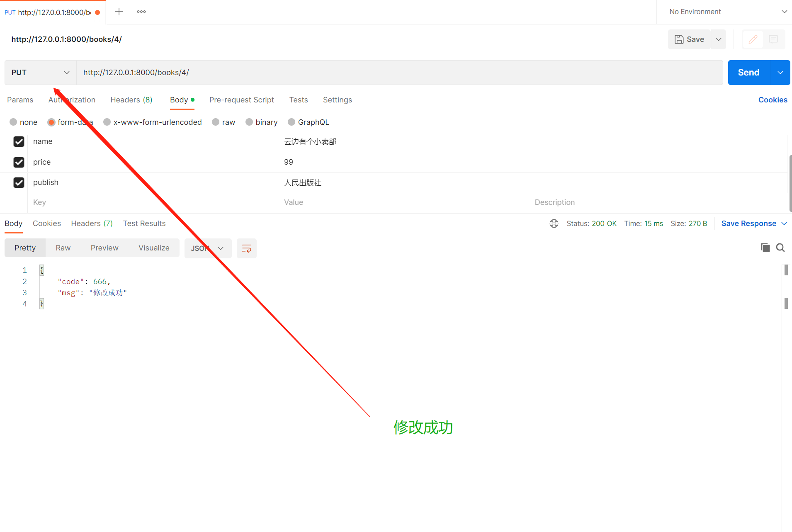Open the comments icon next to pencil
This screenshot has width=792, height=532.
coord(773,39)
